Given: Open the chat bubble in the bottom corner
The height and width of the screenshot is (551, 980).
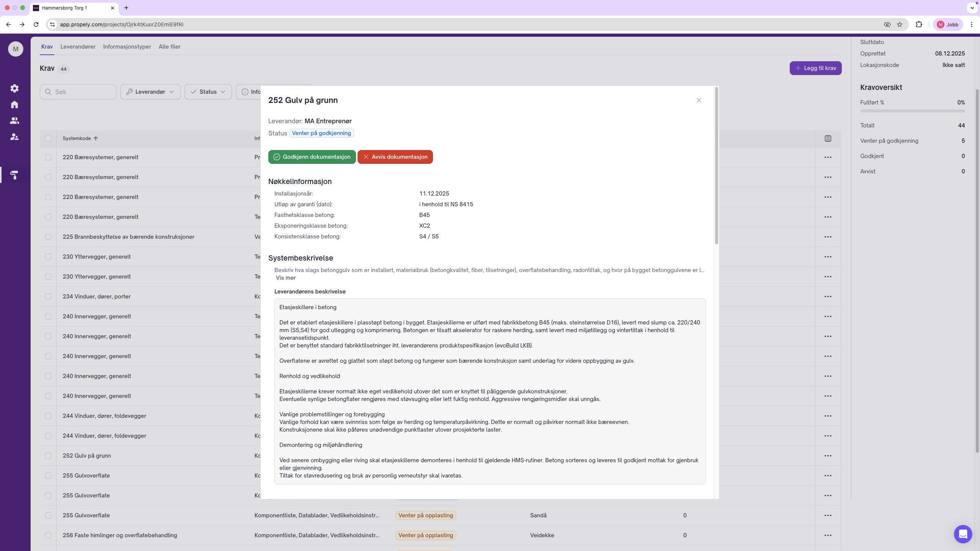Looking at the screenshot, I should [x=962, y=534].
